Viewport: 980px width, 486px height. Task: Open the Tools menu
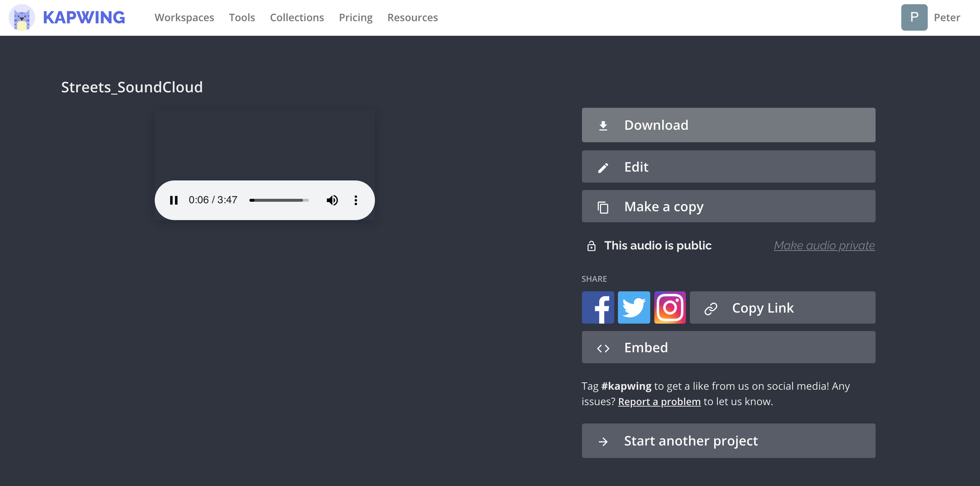click(242, 18)
